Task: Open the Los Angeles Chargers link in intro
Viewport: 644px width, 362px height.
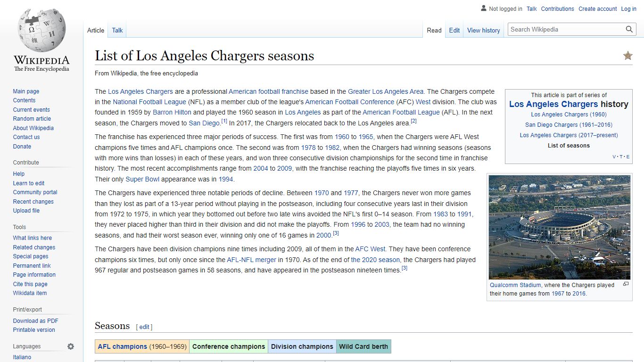Action: click(140, 91)
